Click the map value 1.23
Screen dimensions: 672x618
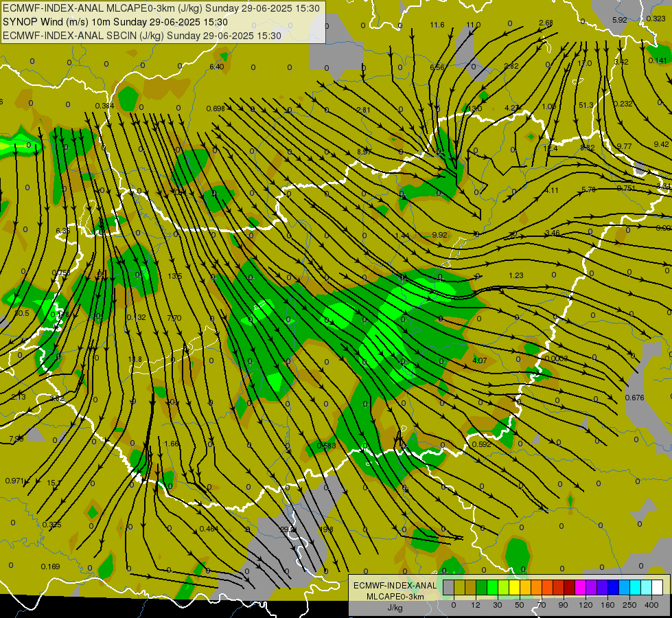[516, 275]
